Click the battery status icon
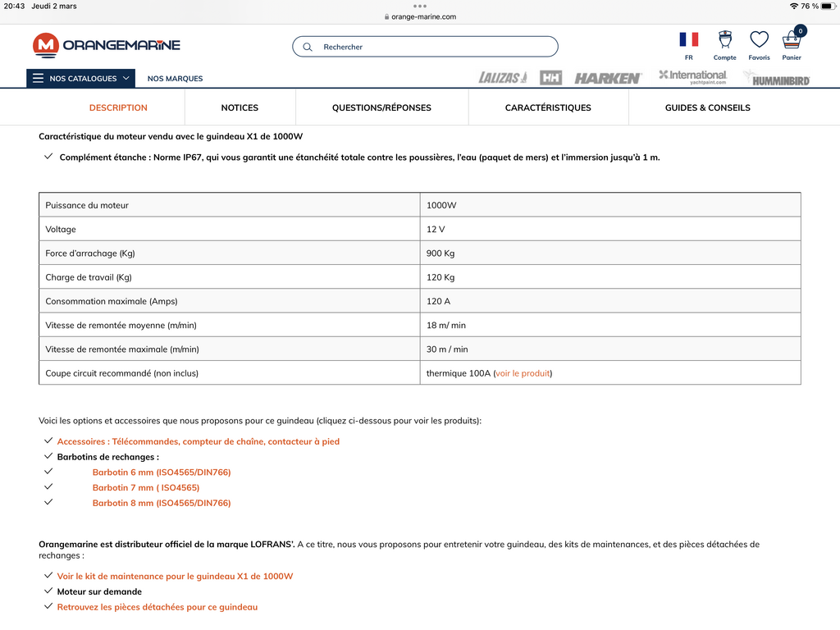This screenshot has width=840, height=630. [x=829, y=6]
